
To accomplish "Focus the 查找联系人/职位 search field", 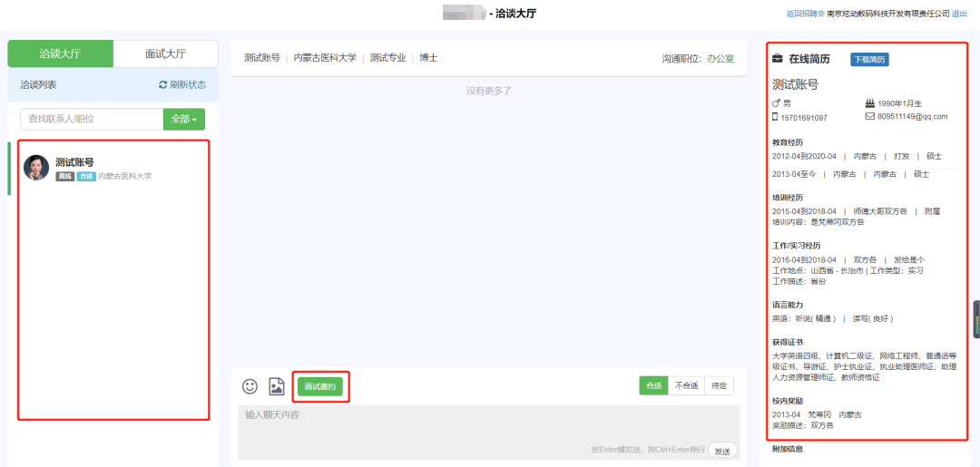I will (91, 119).
